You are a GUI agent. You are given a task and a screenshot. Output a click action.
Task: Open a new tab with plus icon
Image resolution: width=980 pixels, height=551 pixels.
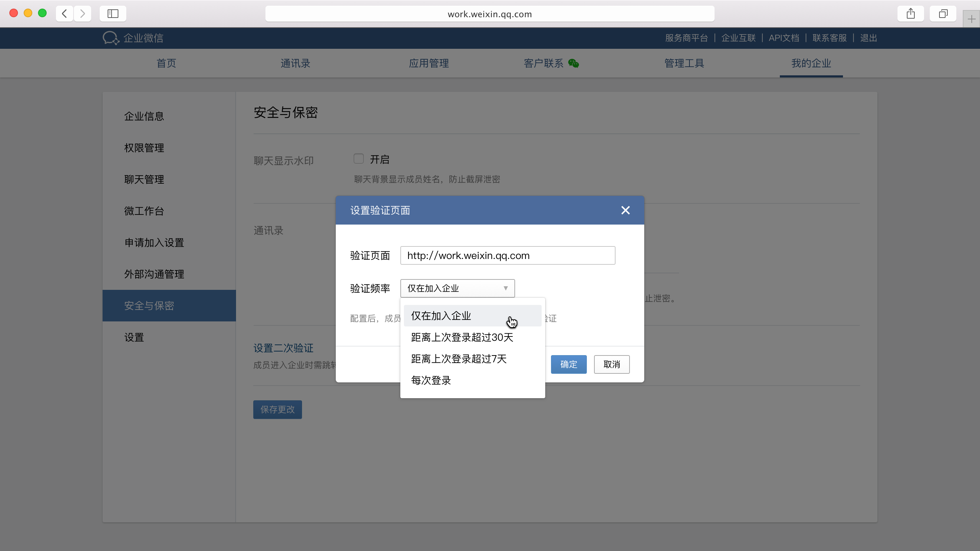[971, 19]
